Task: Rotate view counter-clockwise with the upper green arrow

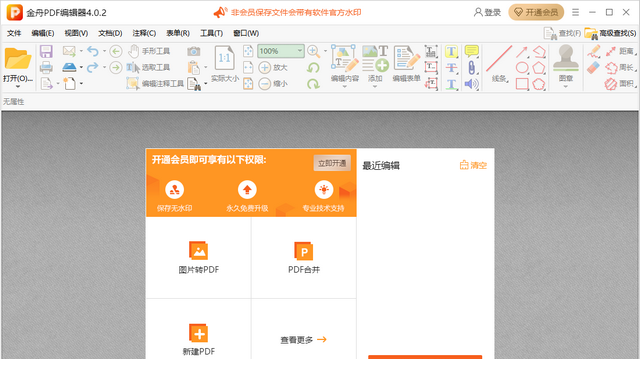Action: (313, 67)
